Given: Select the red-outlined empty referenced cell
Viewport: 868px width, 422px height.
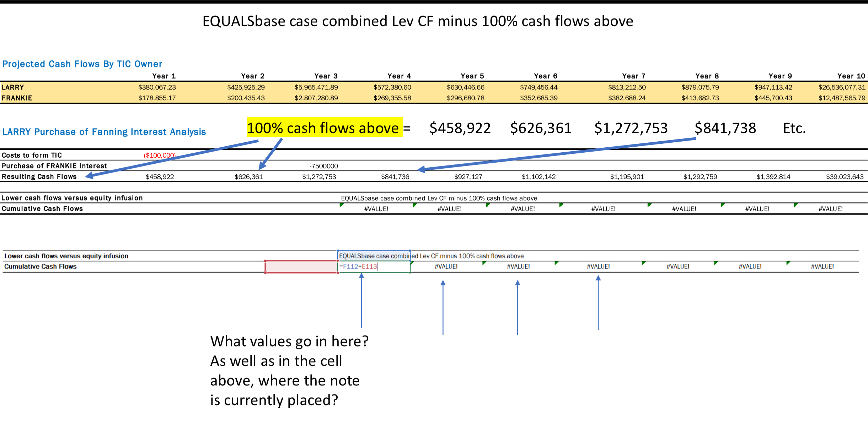Looking at the screenshot, I should pyautogui.click(x=301, y=267).
